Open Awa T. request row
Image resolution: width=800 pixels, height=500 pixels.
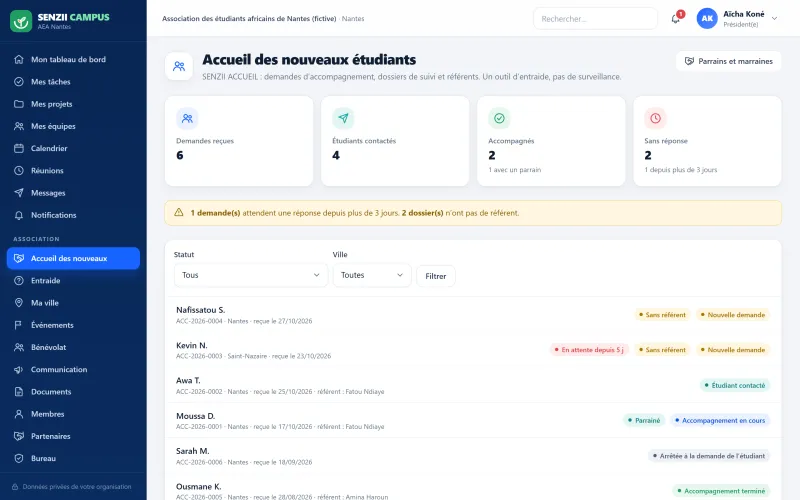473,385
